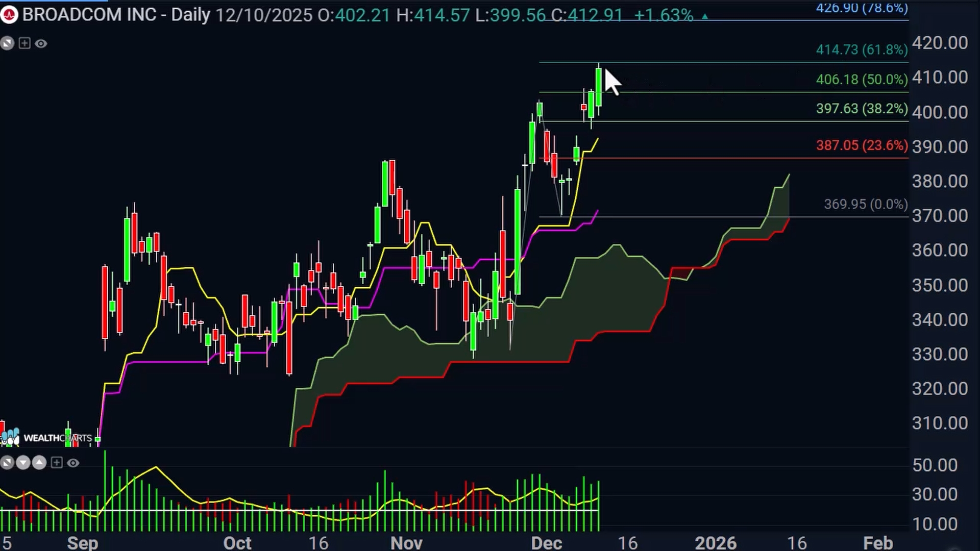Click BROADCOM INC symbol title
980x551 pixels.
[89, 15]
